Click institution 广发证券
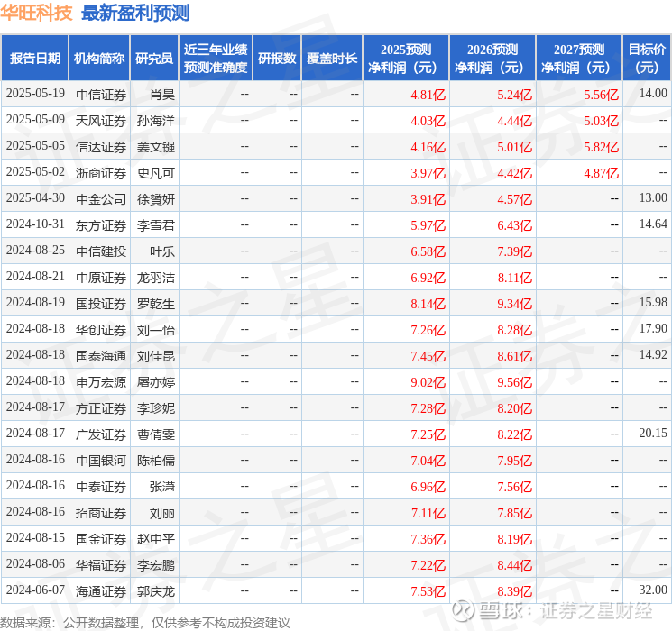The width and height of the screenshot is (672, 631). click(101, 434)
